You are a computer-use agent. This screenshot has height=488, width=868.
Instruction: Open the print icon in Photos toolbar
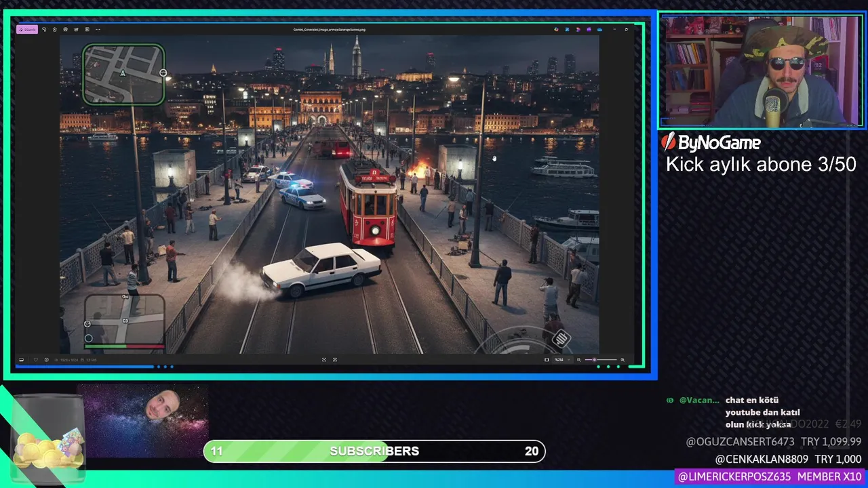65,30
